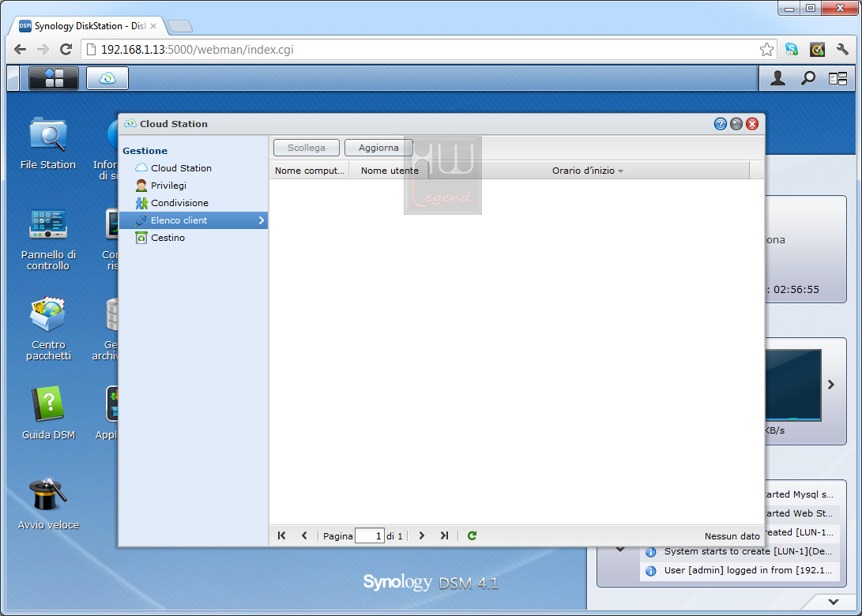Click the Aggiorna button
The image size is (862, 616).
click(378, 148)
